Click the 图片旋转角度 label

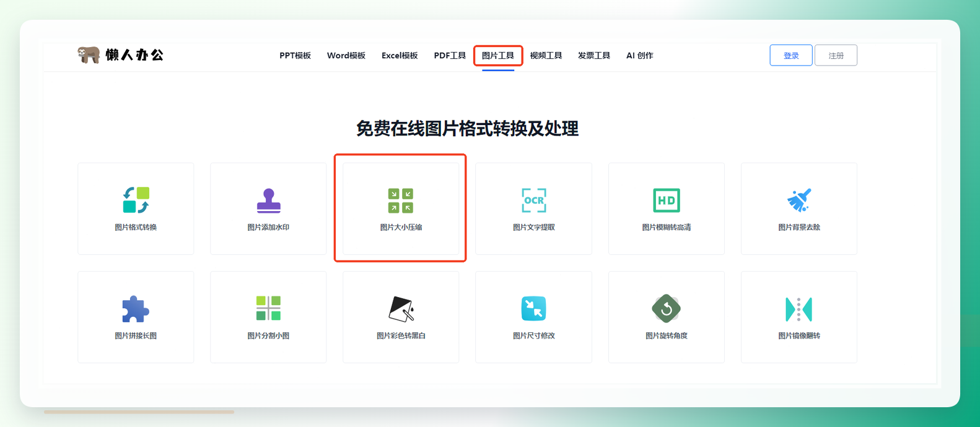tap(667, 335)
